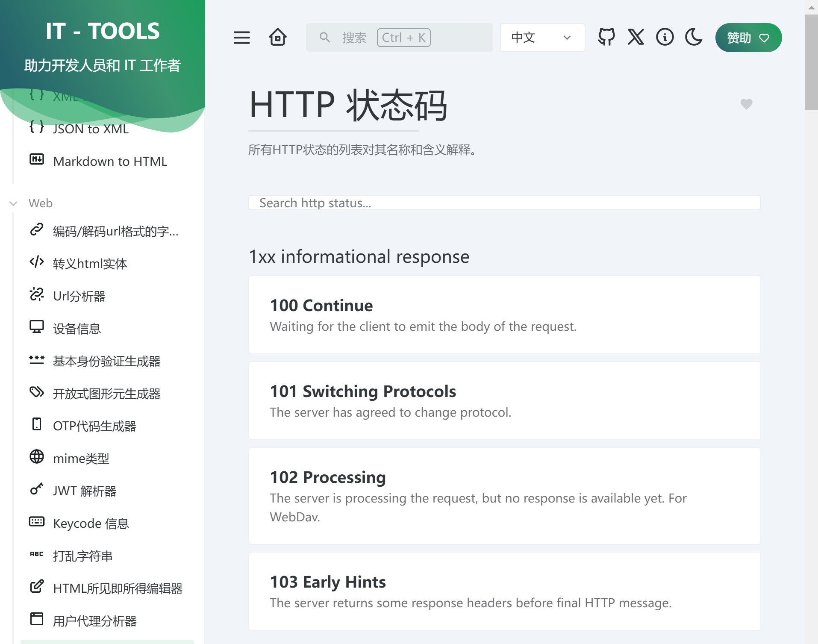Click the search magnifier icon
The height and width of the screenshot is (644, 818).
click(325, 38)
